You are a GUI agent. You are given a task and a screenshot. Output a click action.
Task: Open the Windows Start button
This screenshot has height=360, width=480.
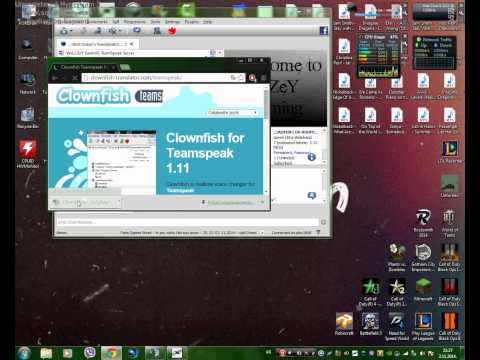(24, 353)
